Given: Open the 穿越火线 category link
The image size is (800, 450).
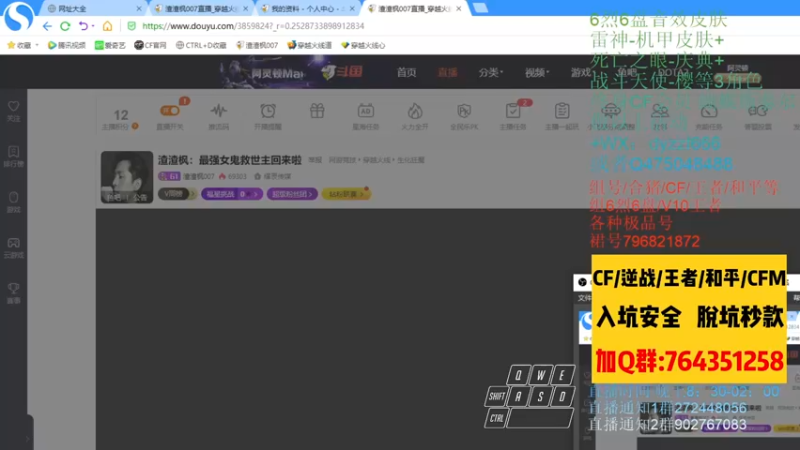Looking at the screenshot, I should pos(377,160).
